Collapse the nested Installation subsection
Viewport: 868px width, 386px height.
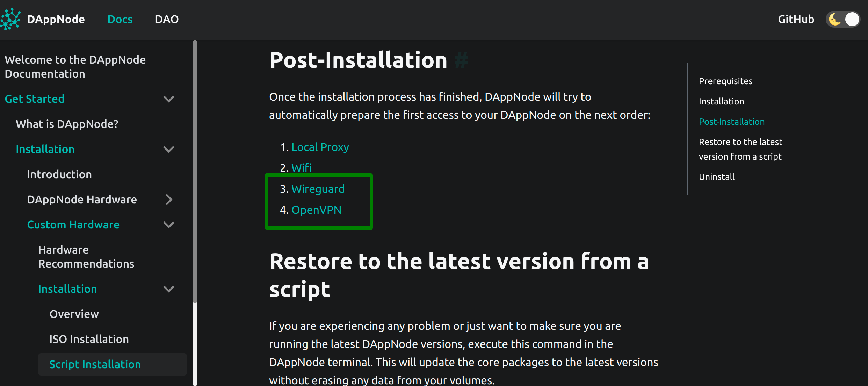(169, 289)
